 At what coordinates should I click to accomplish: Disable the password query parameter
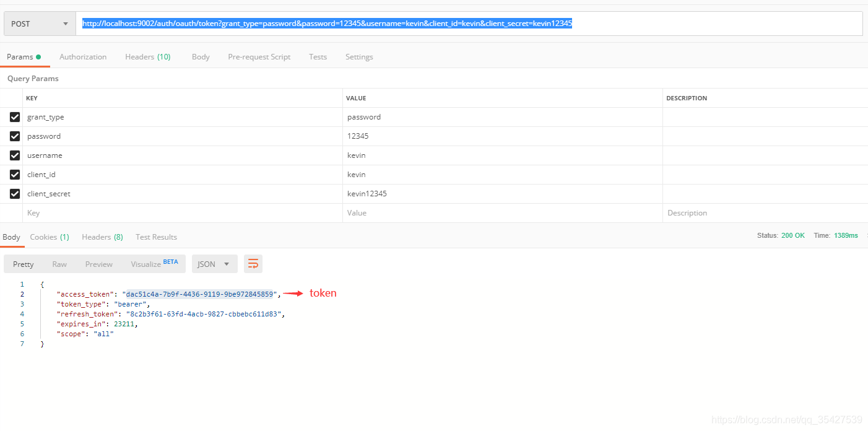pyautogui.click(x=14, y=136)
